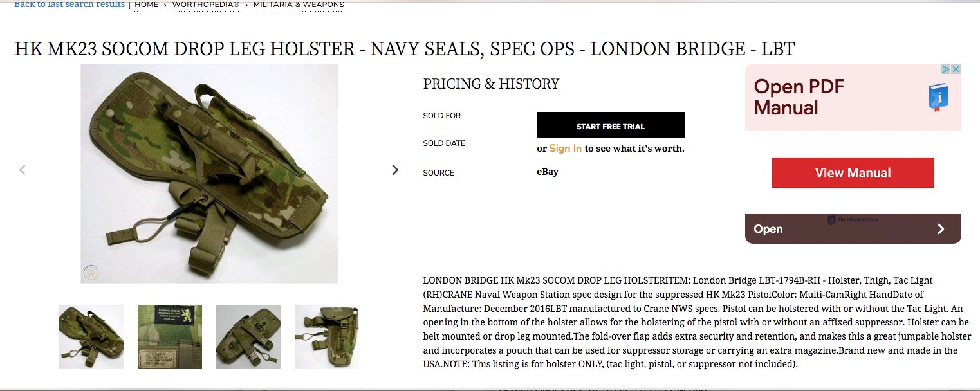Click the blue book icon in ad
The image size is (980, 391).
click(938, 97)
